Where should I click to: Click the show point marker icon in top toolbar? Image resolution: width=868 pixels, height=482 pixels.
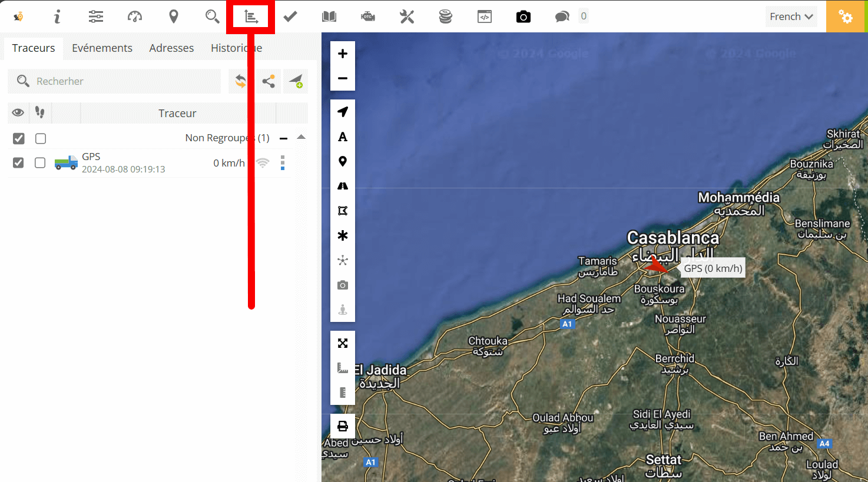click(x=174, y=16)
